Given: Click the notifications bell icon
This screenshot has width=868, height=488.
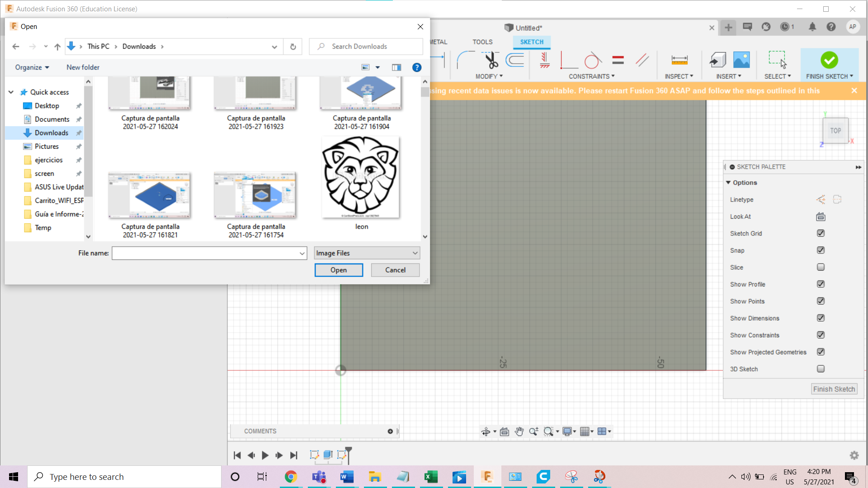Looking at the screenshot, I should click(x=812, y=27).
